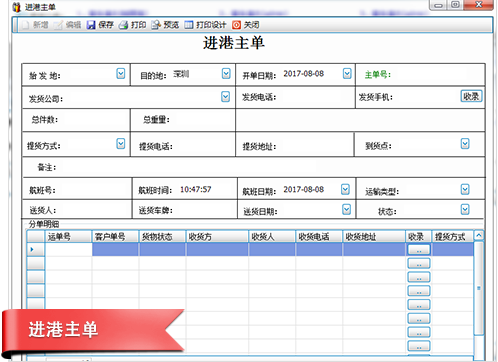Expand the 始发地 origin dropdown
Screen dimensions: 498x362
point(121,73)
